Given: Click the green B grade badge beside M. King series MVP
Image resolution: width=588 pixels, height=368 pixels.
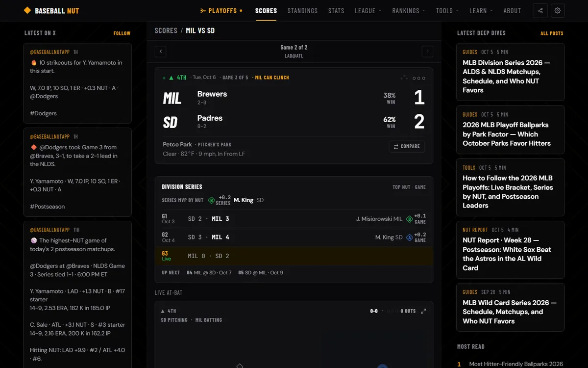Looking at the screenshot, I should (212, 200).
